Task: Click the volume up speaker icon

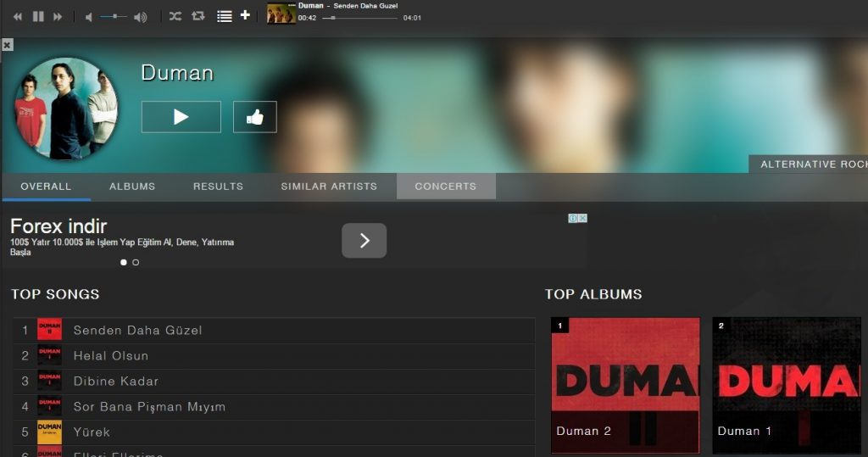Action: coord(141,17)
